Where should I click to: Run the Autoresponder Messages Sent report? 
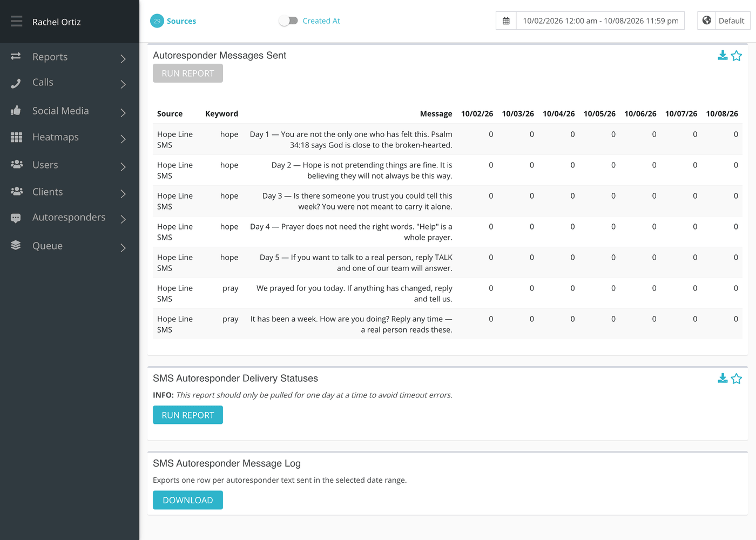(188, 73)
